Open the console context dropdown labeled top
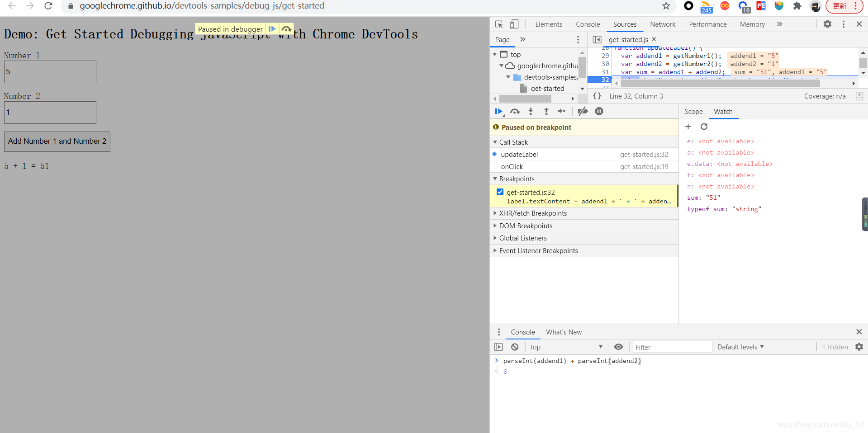The height and width of the screenshot is (433, 868). click(x=566, y=347)
